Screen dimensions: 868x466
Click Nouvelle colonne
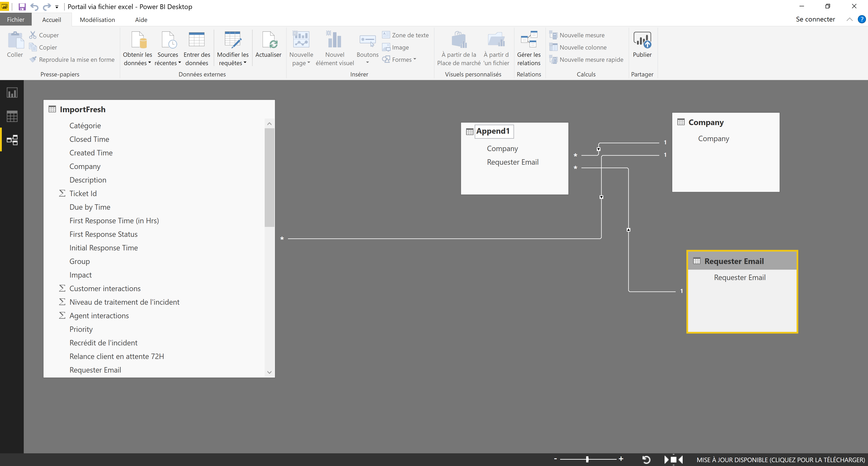point(578,47)
